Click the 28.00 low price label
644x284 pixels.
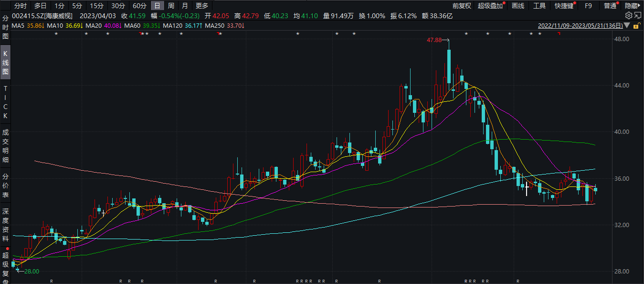(x=31, y=272)
